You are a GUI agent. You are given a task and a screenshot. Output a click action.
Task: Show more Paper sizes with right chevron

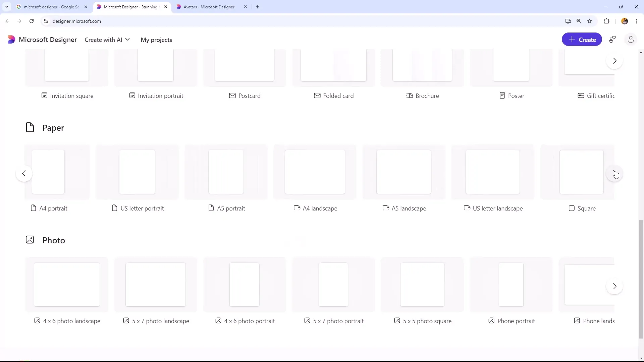pos(614,173)
